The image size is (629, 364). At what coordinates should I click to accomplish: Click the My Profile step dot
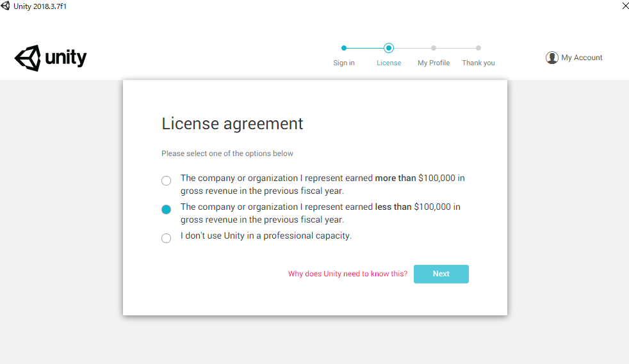pos(434,48)
